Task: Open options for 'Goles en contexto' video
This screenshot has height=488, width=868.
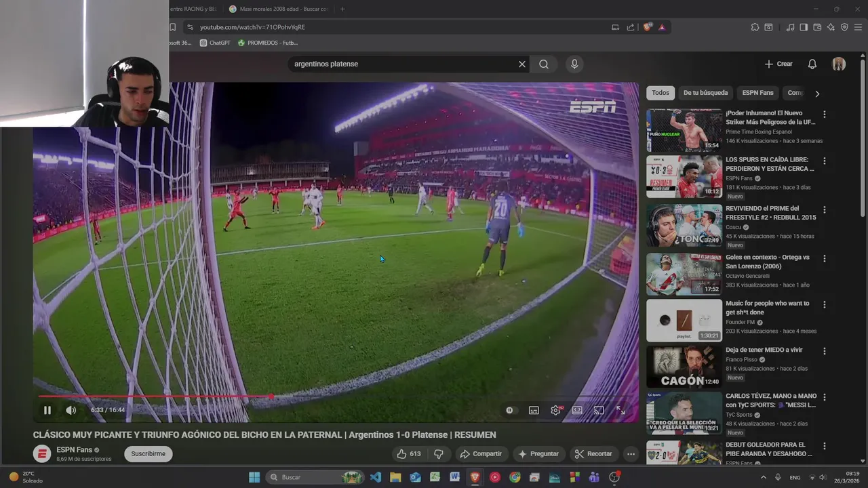Action: click(825, 259)
